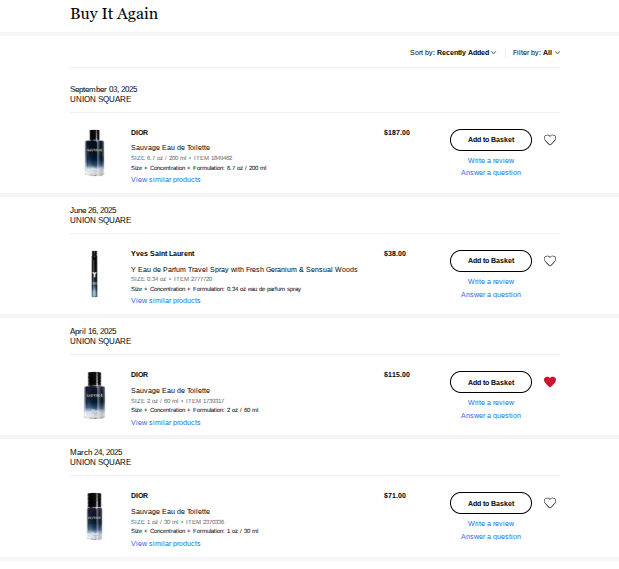The image size is (619, 569).
Task: Toggle heart on the $71.00 Dior Sauvage
Action: pyautogui.click(x=550, y=503)
